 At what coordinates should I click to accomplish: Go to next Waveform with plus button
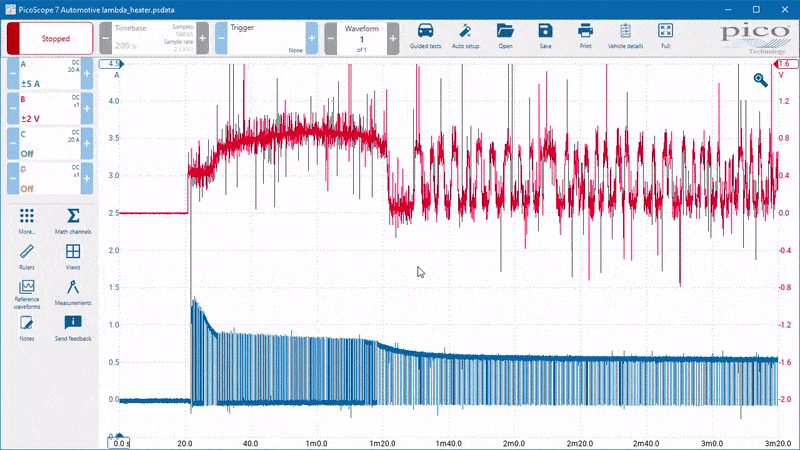tap(393, 38)
